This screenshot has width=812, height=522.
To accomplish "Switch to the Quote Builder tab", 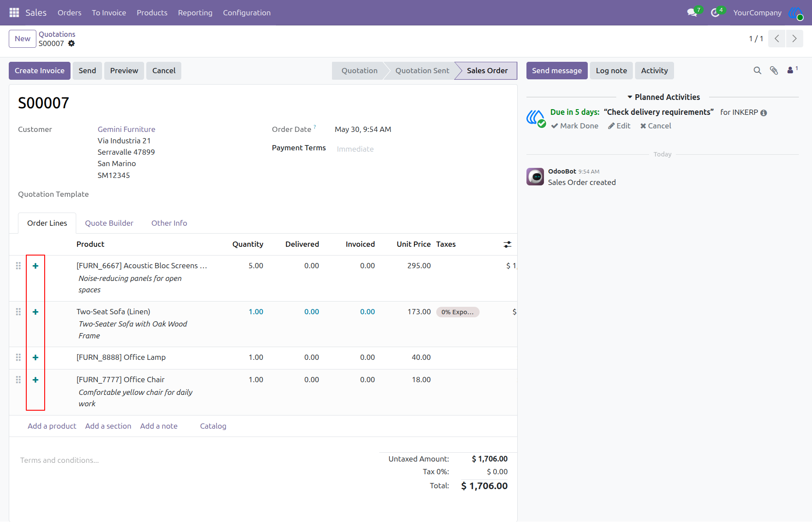I will pos(109,223).
